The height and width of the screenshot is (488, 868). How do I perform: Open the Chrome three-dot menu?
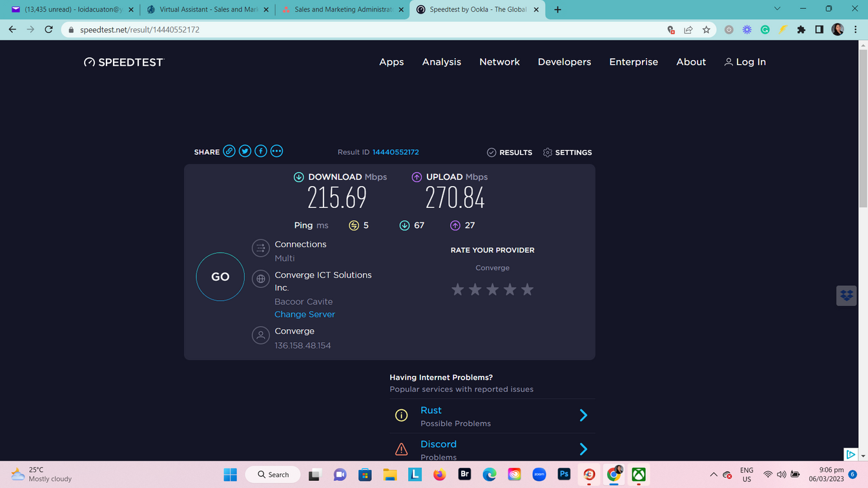pos(856,30)
